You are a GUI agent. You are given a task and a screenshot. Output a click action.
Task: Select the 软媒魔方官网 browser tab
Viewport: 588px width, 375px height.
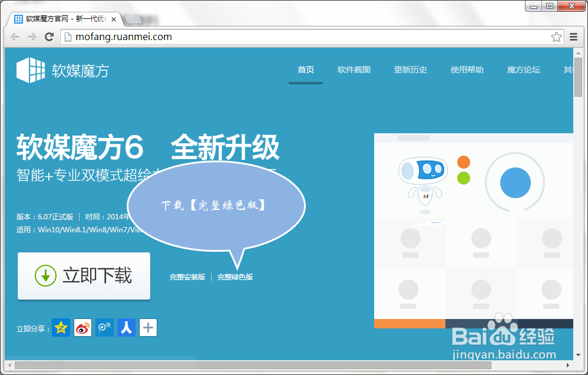(65, 19)
